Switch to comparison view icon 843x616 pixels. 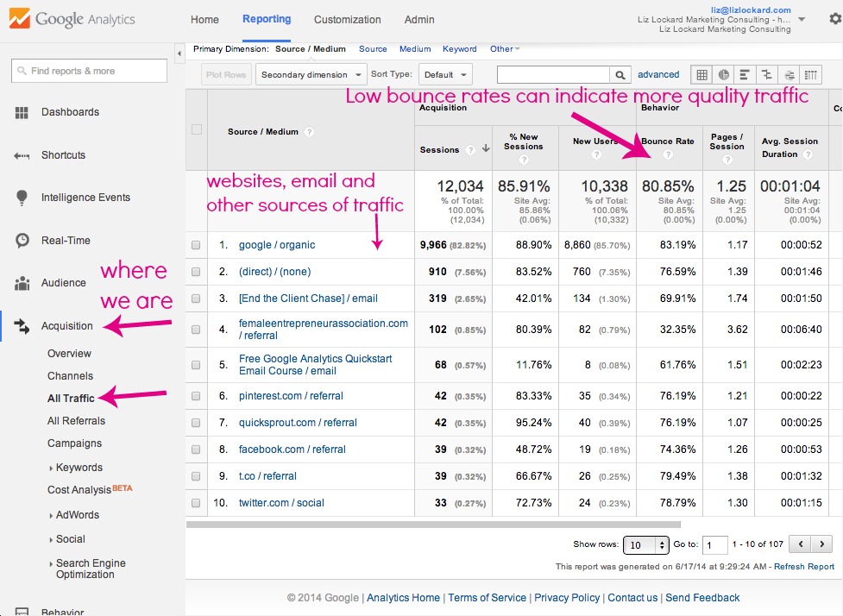coord(767,75)
